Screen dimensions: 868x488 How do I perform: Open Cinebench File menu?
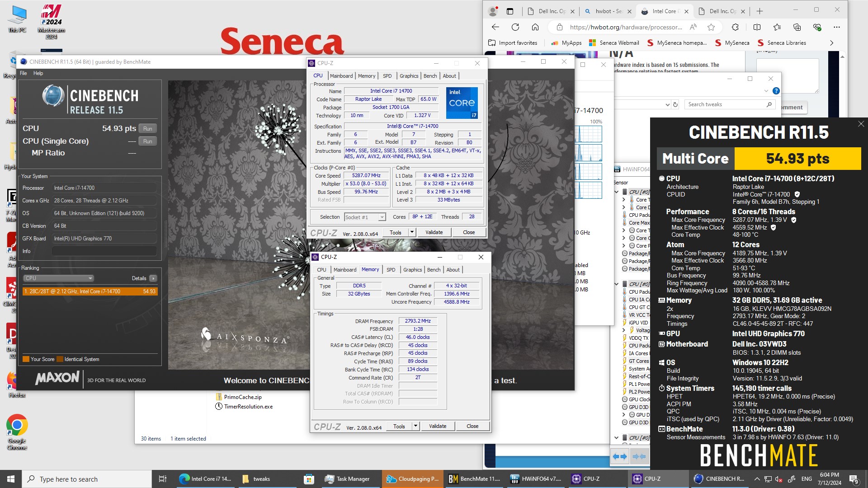tap(23, 73)
